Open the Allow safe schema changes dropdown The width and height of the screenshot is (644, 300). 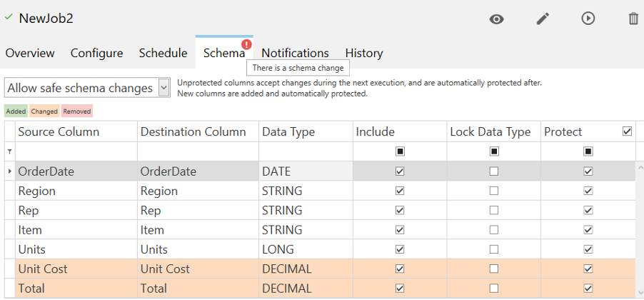pyautogui.click(x=163, y=88)
